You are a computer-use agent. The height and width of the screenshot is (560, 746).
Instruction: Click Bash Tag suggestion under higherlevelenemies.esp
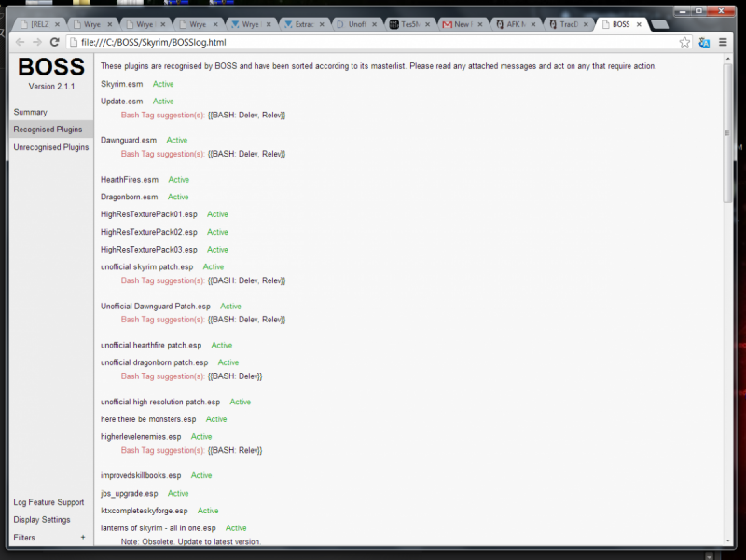(162, 450)
